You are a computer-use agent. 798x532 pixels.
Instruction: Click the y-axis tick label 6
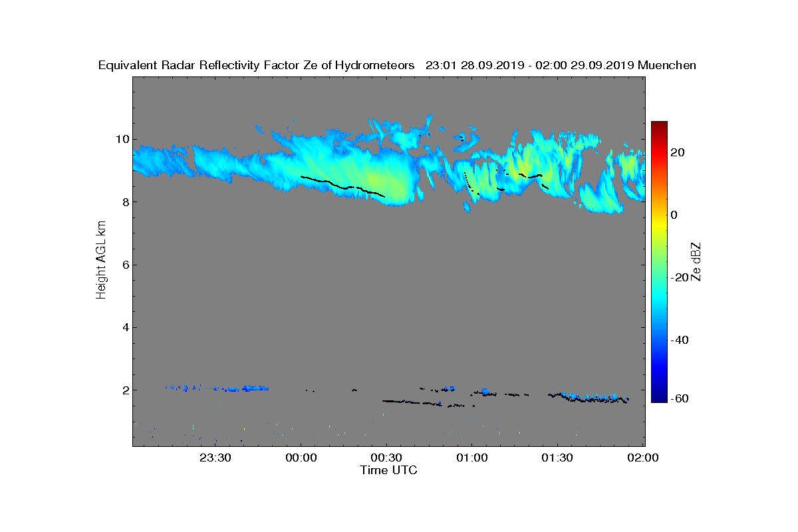pyautogui.click(x=124, y=265)
